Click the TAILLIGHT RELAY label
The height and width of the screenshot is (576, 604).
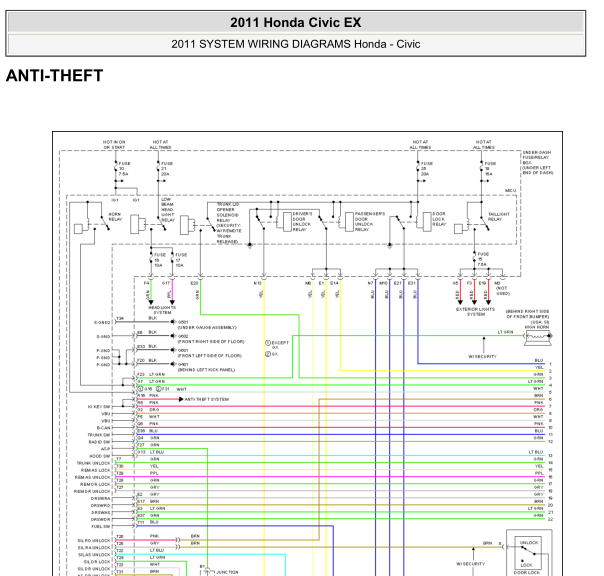(x=498, y=217)
